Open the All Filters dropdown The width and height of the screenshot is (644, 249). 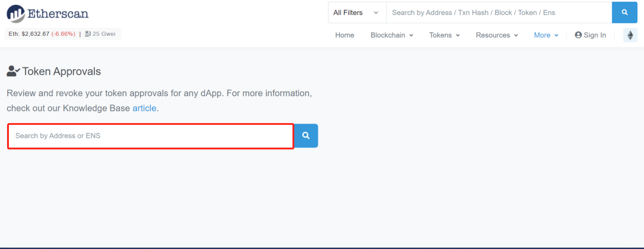click(357, 13)
